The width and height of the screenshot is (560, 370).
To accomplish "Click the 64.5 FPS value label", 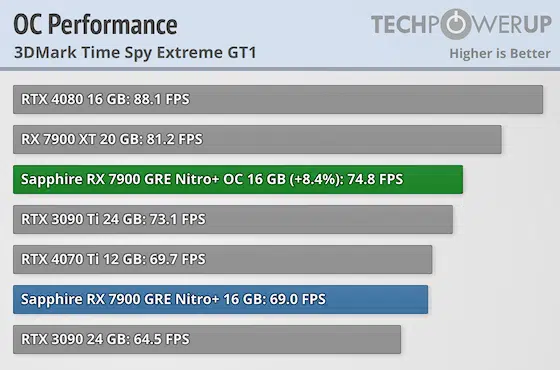I will [x=161, y=339].
